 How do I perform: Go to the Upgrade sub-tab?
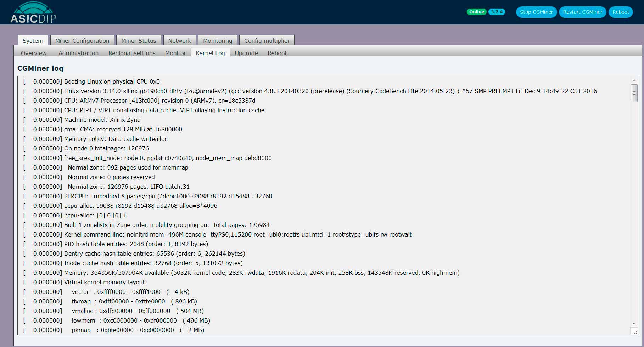pos(246,53)
